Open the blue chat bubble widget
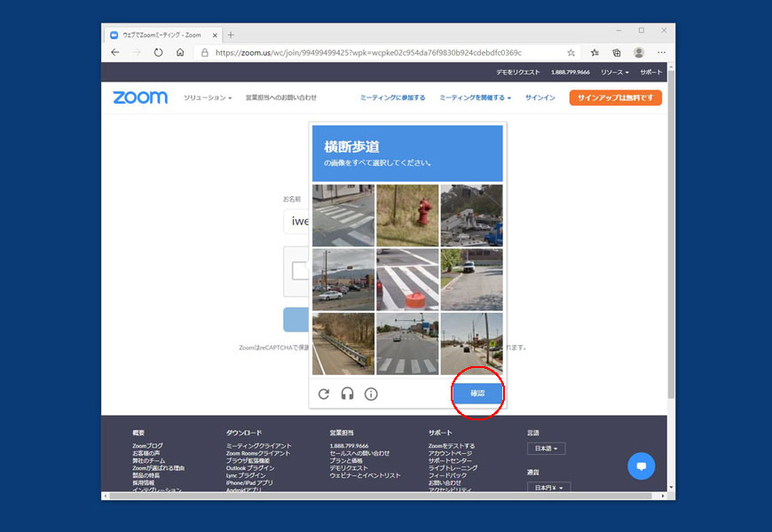 point(641,465)
